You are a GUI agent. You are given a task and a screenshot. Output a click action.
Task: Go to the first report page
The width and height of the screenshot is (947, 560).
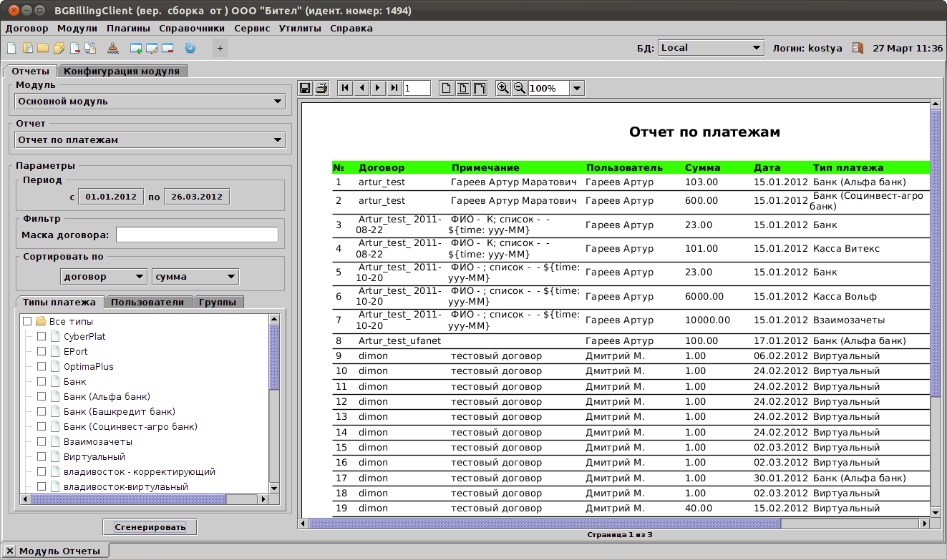(346, 88)
